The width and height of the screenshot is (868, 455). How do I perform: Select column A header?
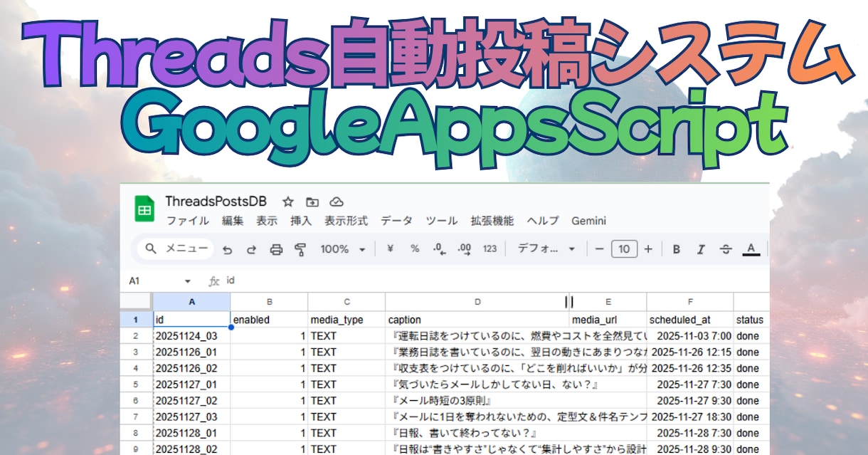click(192, 301)
